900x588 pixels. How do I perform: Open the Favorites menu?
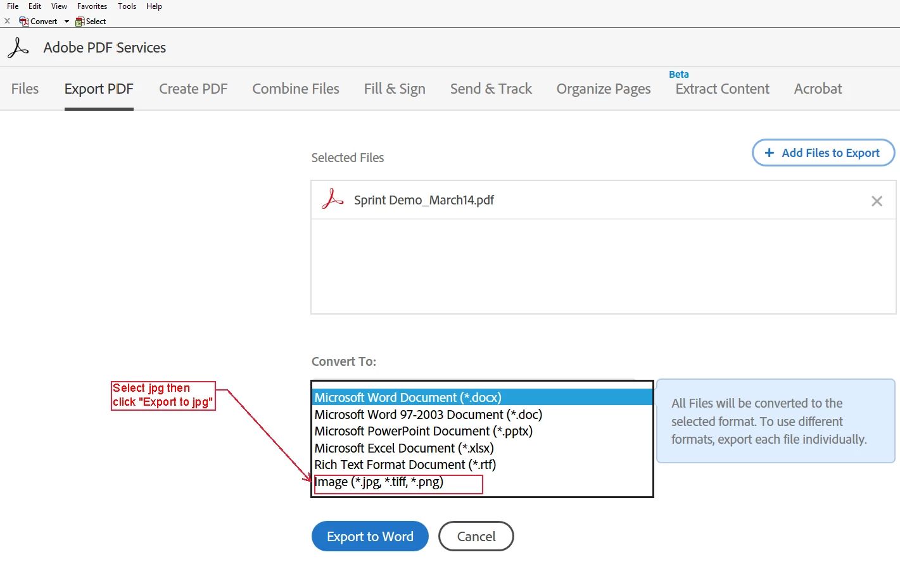92,6
